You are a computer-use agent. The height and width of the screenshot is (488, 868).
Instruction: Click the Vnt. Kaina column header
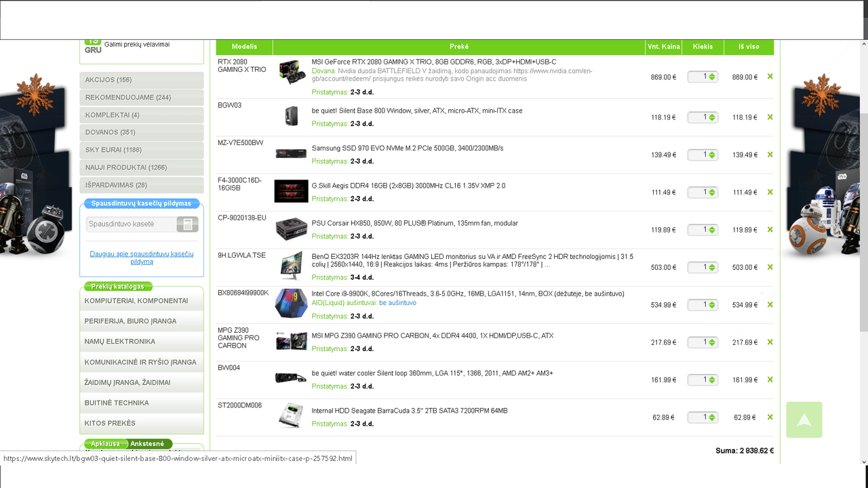pyautogui.click(x=663, y=47)
